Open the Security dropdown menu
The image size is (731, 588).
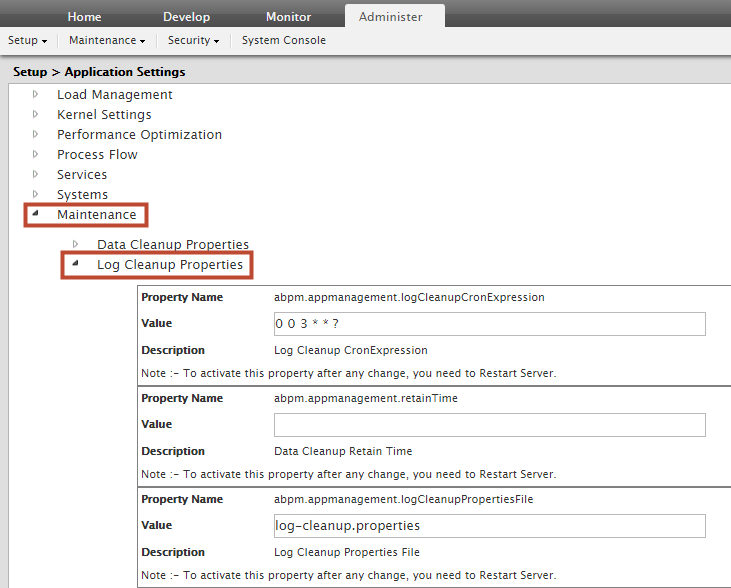[194, 40]
